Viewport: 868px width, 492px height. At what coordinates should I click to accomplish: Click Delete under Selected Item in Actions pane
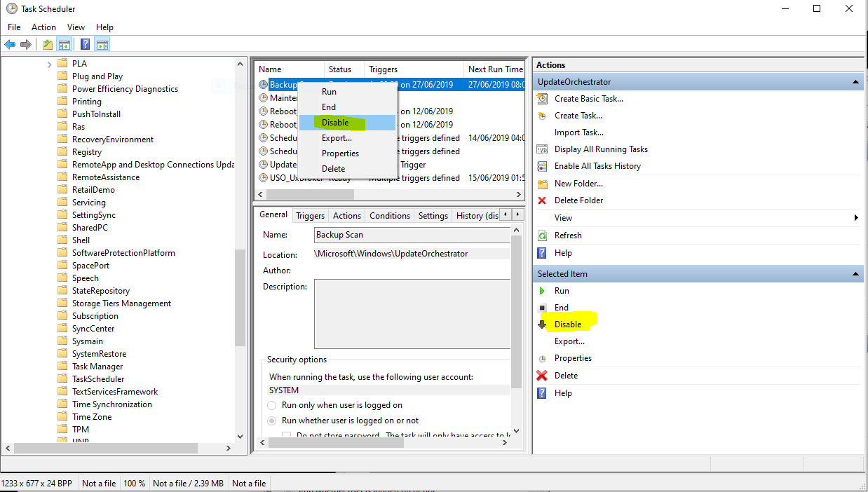tap(566, 376)
